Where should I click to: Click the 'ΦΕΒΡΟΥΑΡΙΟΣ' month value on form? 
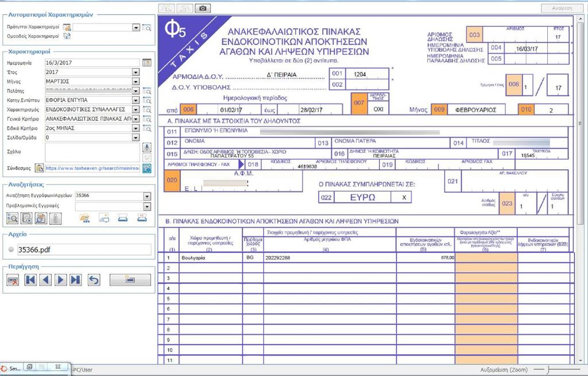click(475, 110)
